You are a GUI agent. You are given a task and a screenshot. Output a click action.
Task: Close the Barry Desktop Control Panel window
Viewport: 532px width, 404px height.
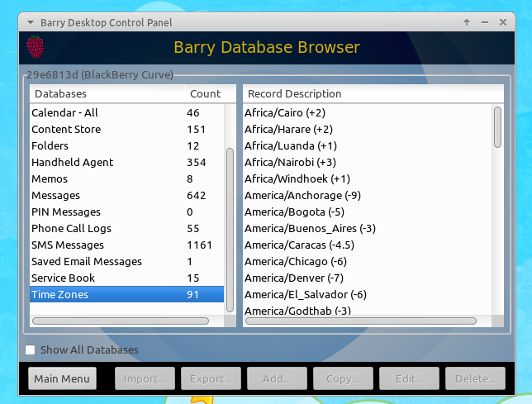pyautogui.click(x=503, y=22)
